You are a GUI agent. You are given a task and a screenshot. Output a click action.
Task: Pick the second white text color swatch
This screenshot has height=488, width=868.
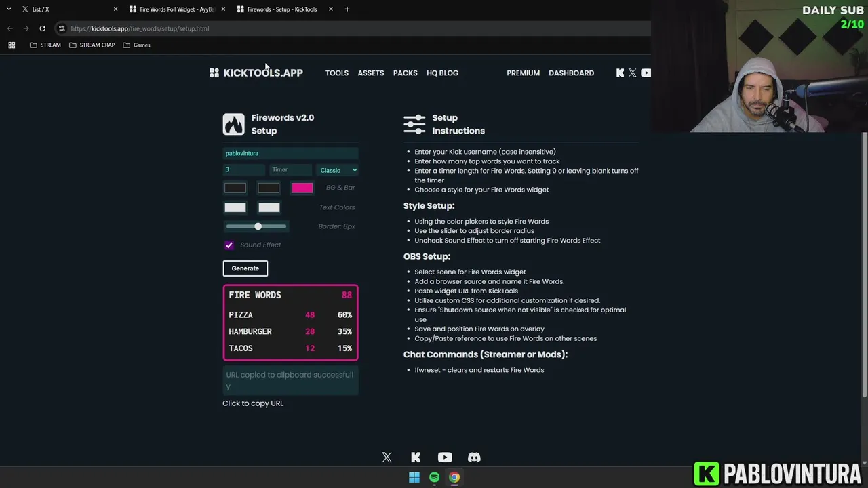pos(269,207)
